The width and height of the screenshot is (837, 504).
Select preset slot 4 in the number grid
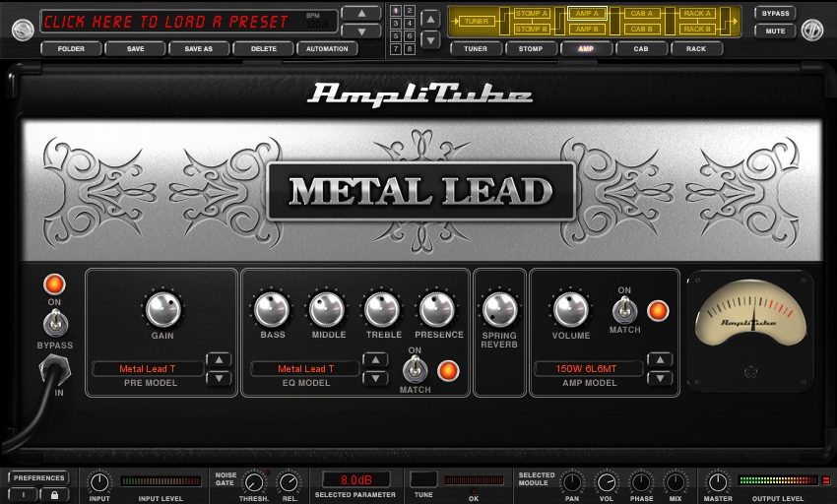(x=409, y=24)
